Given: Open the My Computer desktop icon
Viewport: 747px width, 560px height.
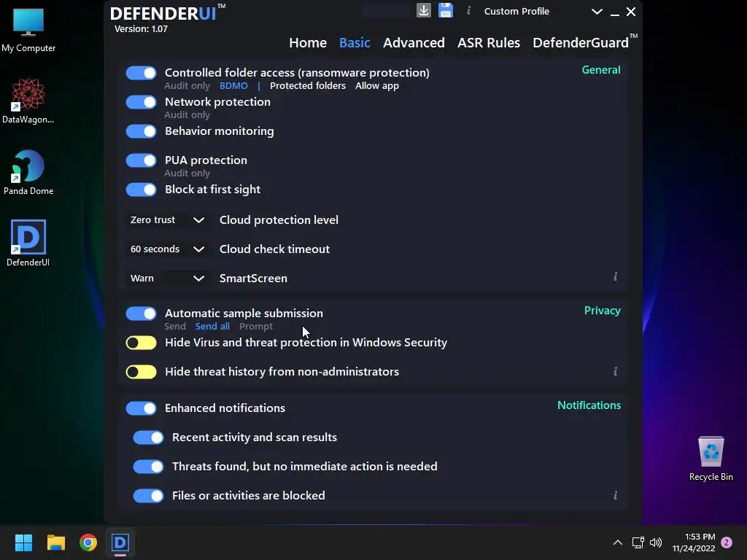Looking at the screenshot, I should pyautogui.click(x=28, y=30).
